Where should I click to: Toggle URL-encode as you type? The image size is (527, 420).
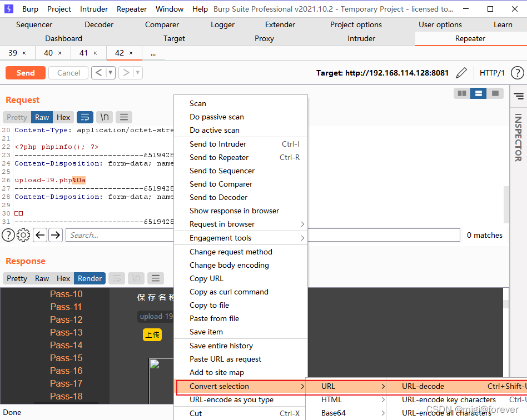(x=240, y=400)
